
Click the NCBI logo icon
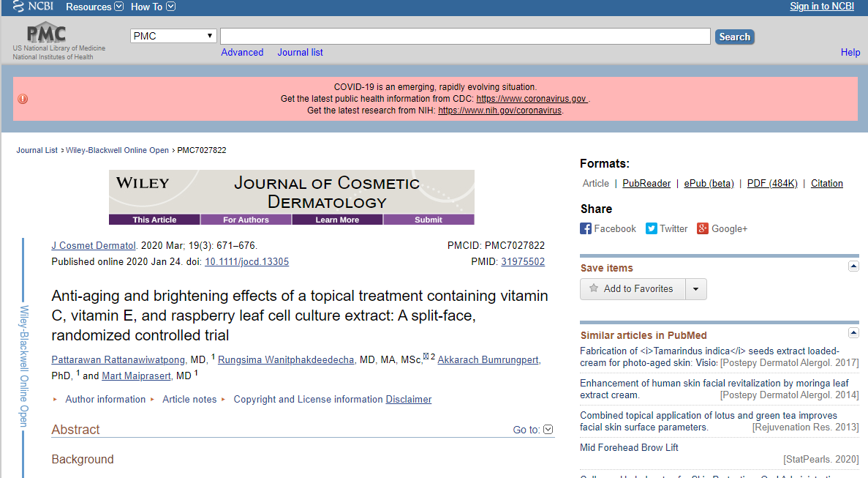18,7
